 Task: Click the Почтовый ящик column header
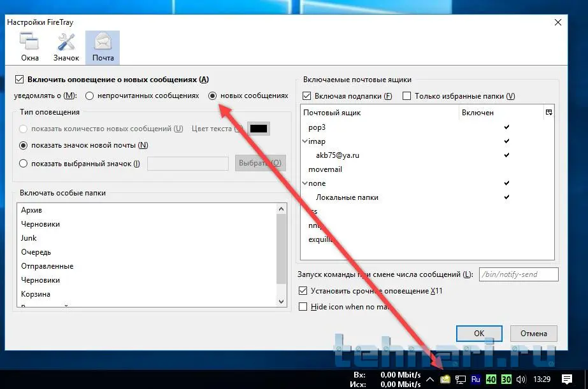(380, 113)
